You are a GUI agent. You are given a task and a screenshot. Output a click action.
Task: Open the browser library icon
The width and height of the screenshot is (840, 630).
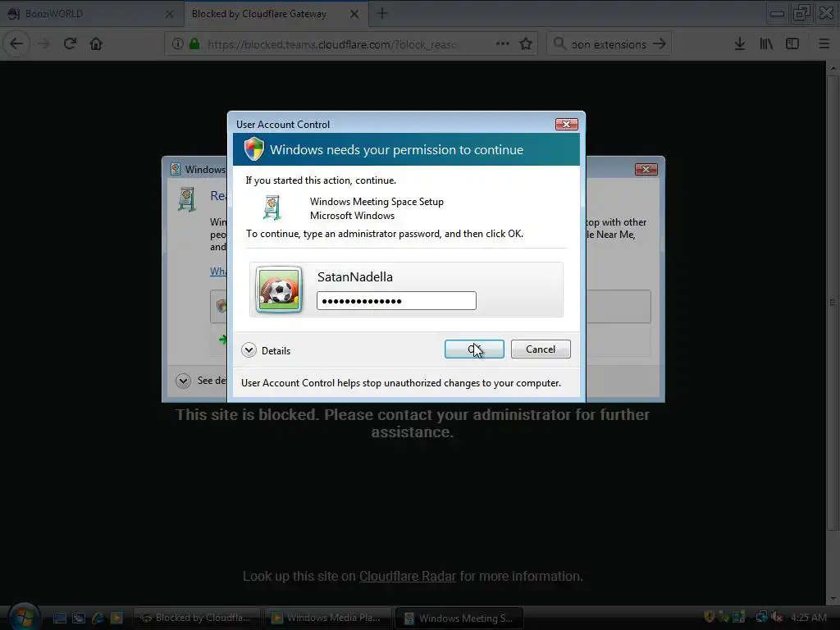[767, 44]
